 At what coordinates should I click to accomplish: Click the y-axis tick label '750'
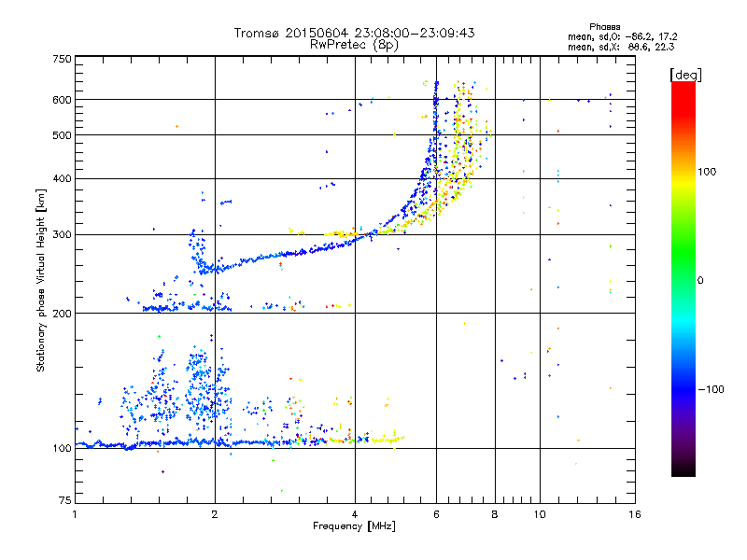pos(63,59)
